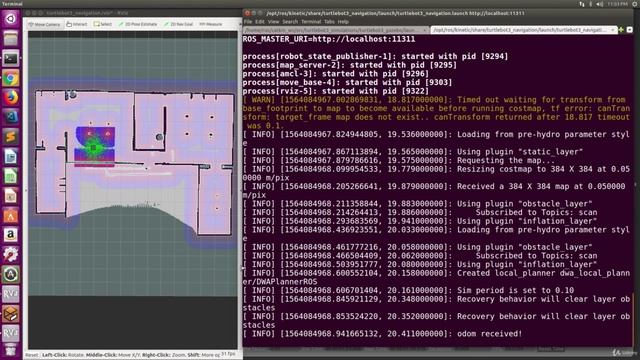Image resolution: width=640 pixels, height=360 pixels.
Task: Add a new terminal tab
Action: click(x=621, y=30)
